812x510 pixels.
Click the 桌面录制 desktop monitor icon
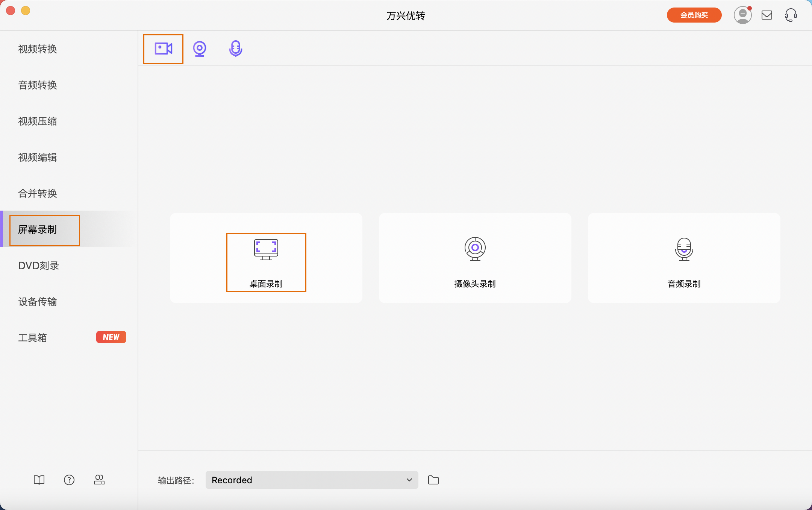click(266, 249)
